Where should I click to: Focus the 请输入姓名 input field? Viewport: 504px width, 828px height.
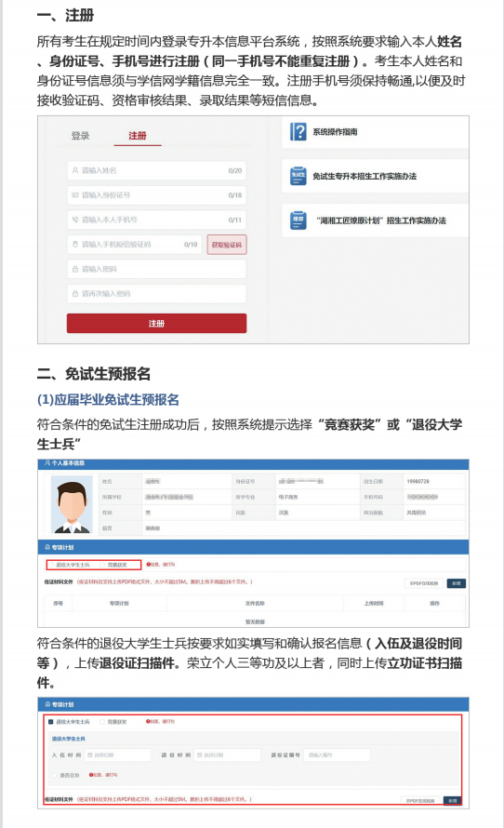tap(157, 170)
